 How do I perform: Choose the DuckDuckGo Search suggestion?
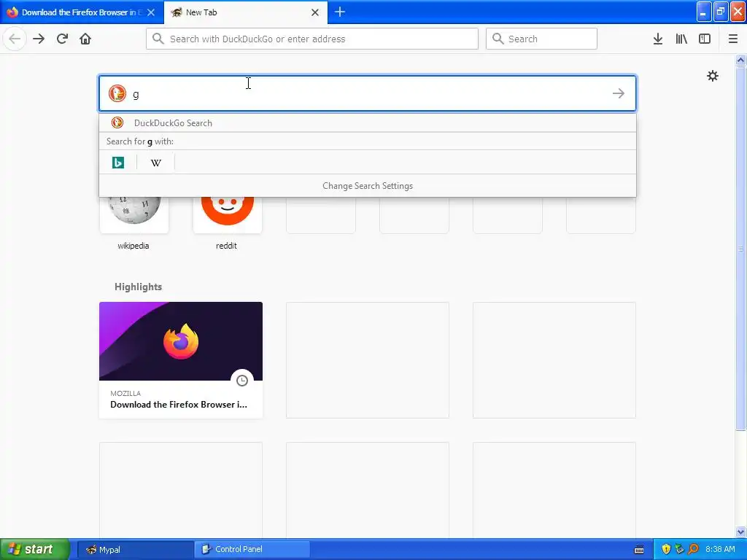point(368,122)
